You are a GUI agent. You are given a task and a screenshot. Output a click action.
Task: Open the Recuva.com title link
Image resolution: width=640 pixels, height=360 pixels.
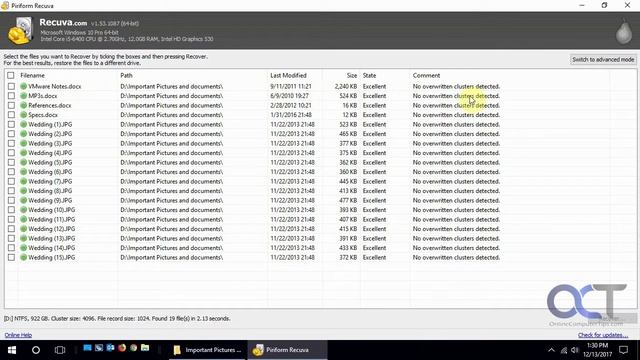point(63,23)
